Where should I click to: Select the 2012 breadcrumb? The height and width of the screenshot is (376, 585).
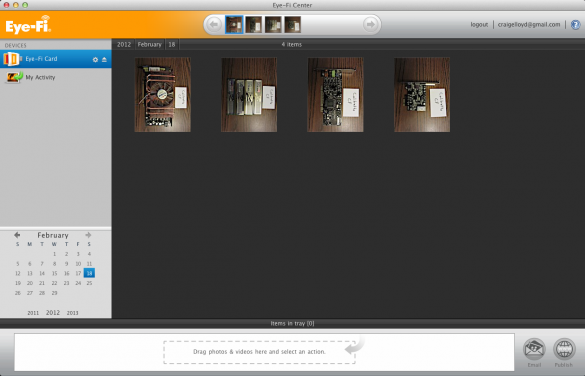pyautogui.click(x=124, y=44)
